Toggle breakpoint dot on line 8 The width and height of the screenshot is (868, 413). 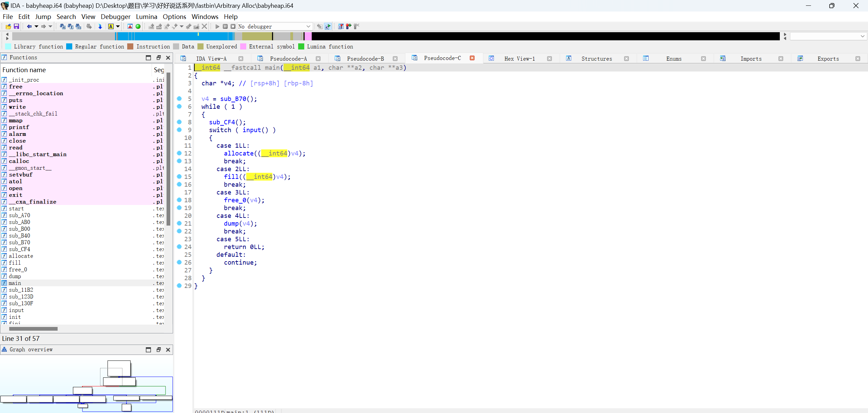click(x=179, y=122)
